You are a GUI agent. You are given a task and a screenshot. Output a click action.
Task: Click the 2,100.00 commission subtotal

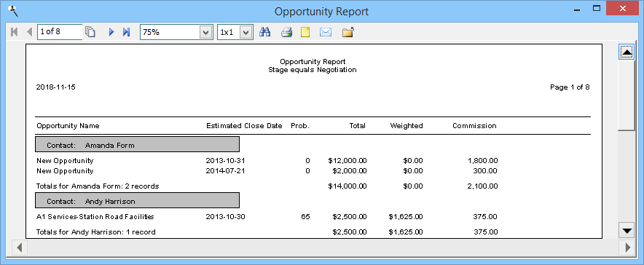(x=483, y=186)
